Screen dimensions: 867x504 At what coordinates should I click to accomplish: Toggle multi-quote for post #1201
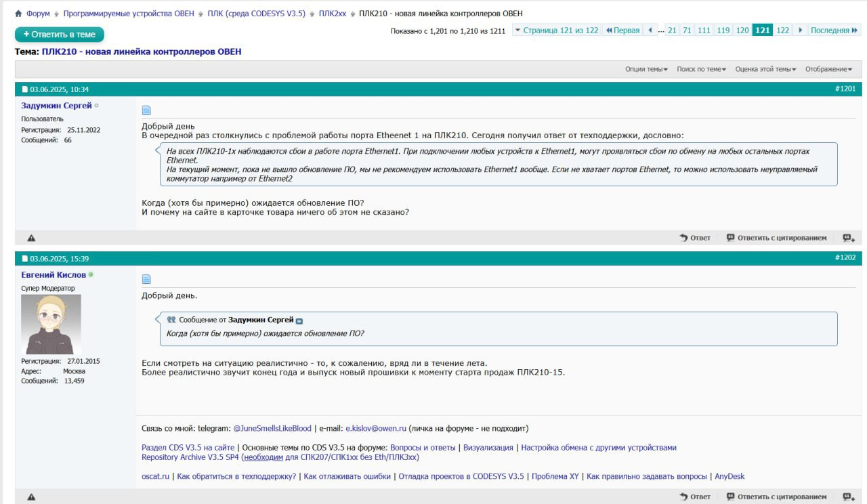pyautogui.click(x=849, y=238)
